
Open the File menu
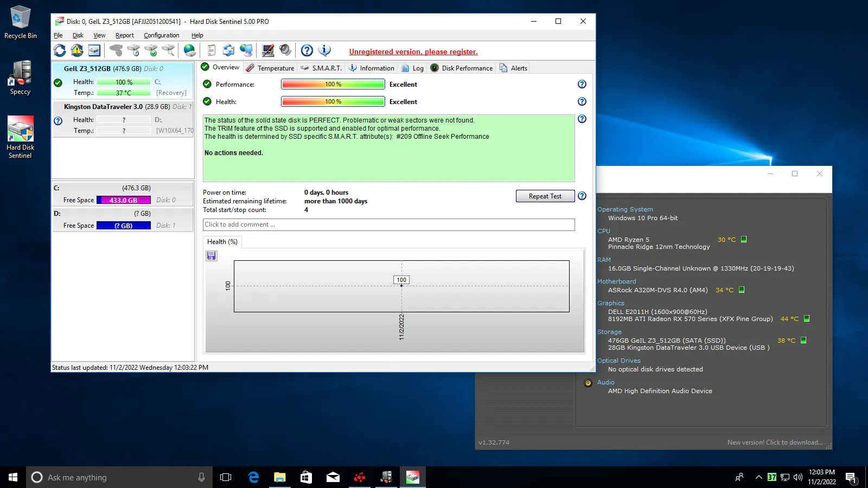point(58,35)
